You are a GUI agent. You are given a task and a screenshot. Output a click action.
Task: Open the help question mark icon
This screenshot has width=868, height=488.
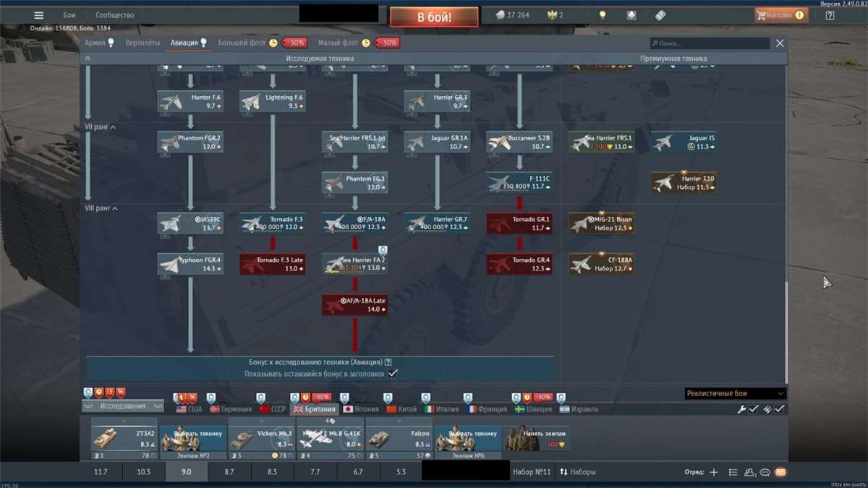[x=830, y=15]
